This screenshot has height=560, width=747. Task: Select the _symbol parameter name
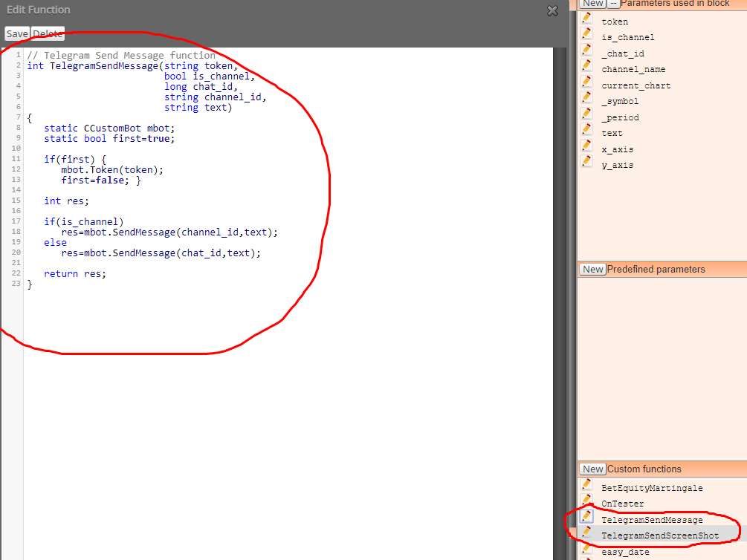pyautogui.click(x=620, y=102)
